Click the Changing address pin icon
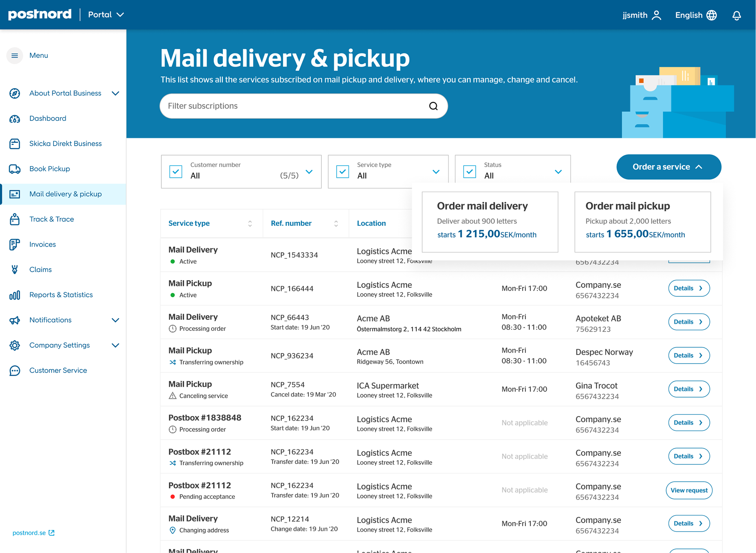756x553 pixels. (x=172, y=530)
